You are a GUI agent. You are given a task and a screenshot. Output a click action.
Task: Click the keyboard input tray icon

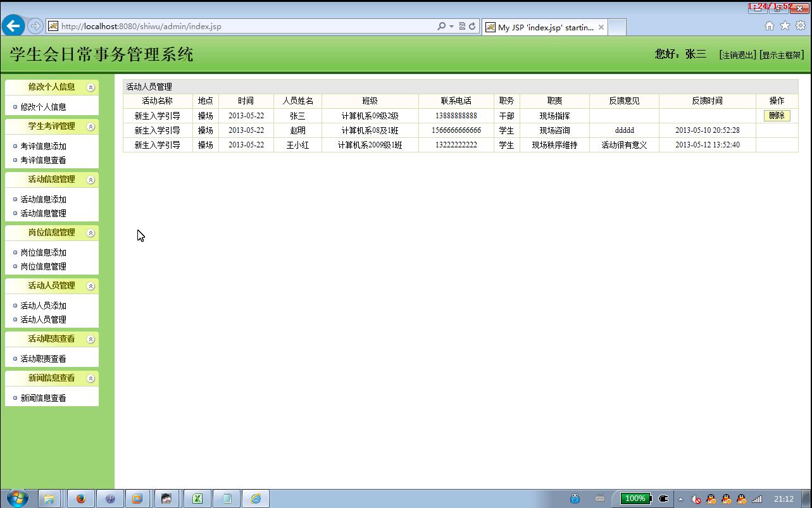click(x=600, y=499)
